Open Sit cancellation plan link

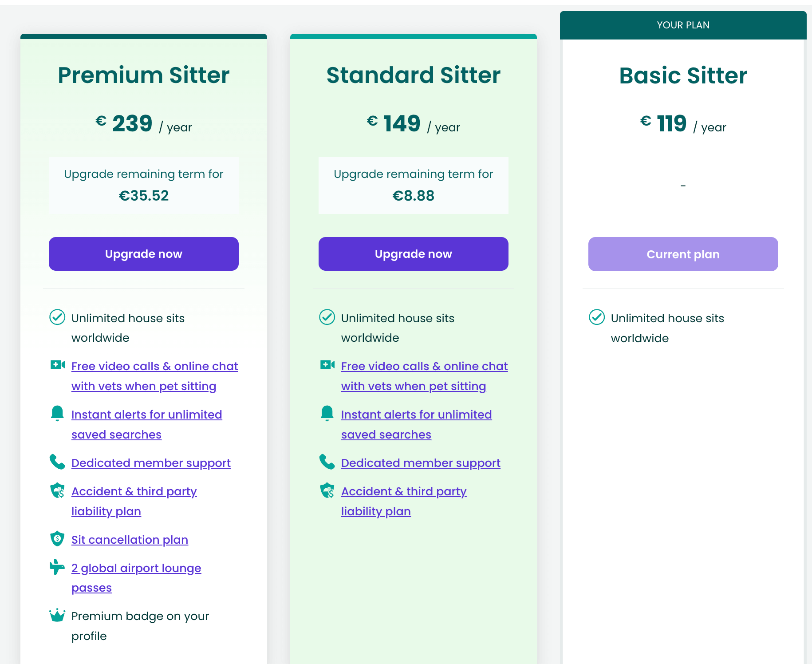130,540
